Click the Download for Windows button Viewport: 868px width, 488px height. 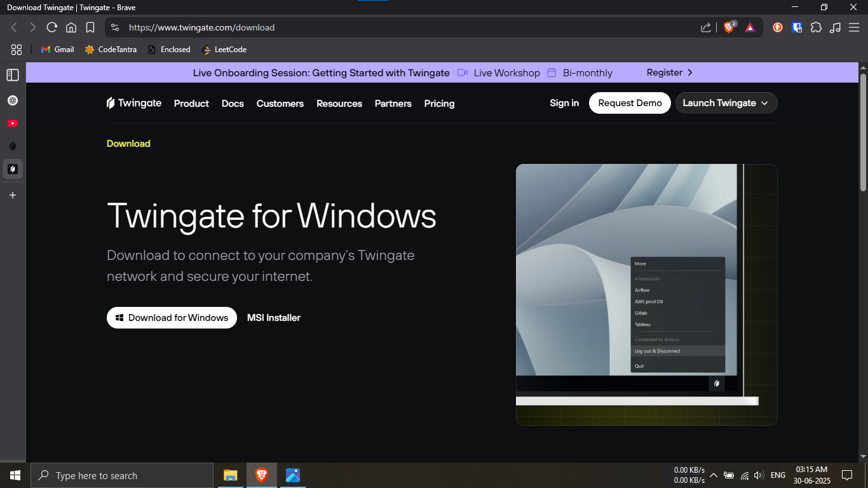[172, 318]
